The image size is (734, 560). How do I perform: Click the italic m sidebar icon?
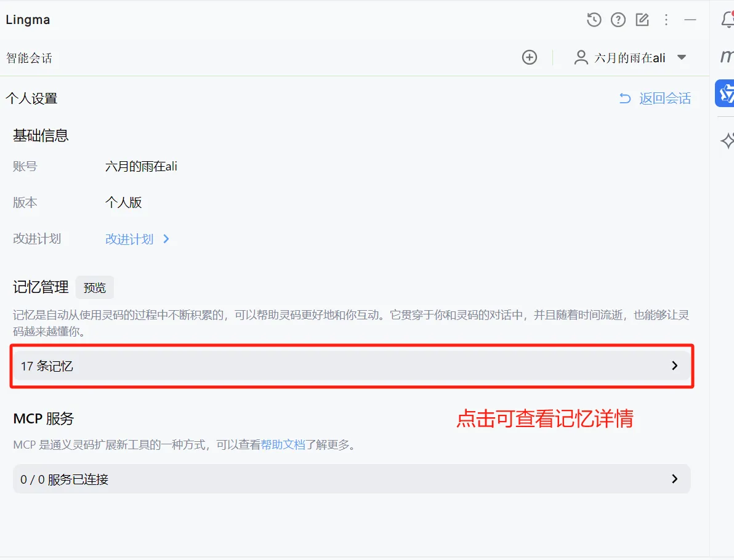click(x=727, y=56)
